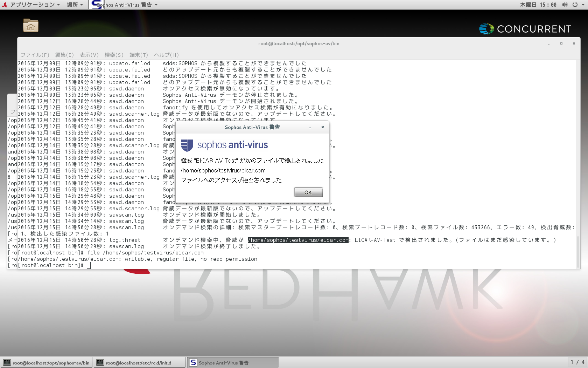Click the sophos-av/bin terminal window title
Screen dimensions: 588x368
[299, 43]
